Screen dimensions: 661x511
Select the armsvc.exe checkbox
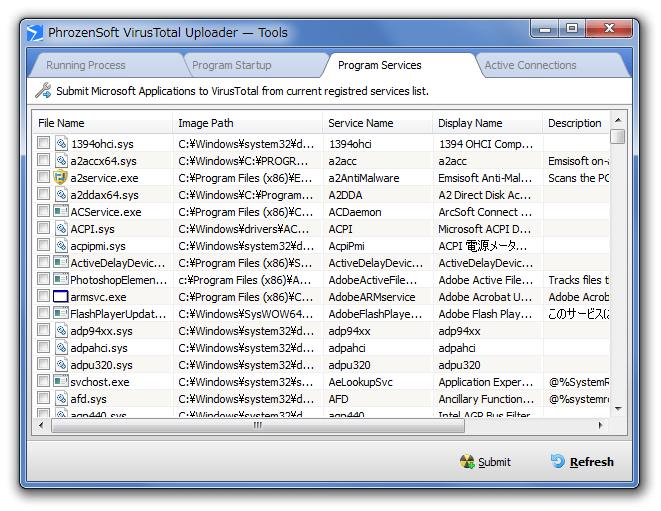(x=43, y=296)
